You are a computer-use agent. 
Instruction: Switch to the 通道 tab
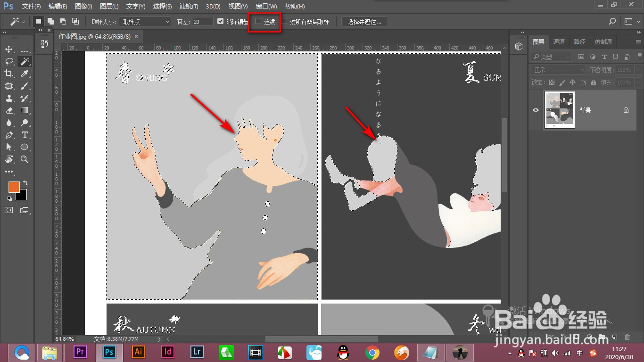559,41
